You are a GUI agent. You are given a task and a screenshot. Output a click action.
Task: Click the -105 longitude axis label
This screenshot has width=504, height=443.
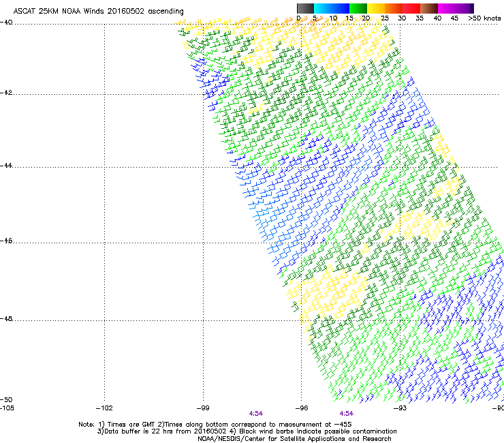(x=7, y=408)
